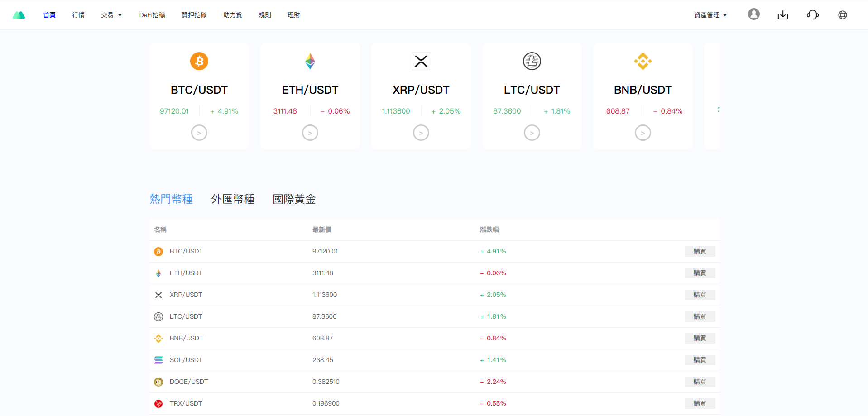
Task: Click the globe language icon
Action: pyautogui.click(x=842, y=15)
